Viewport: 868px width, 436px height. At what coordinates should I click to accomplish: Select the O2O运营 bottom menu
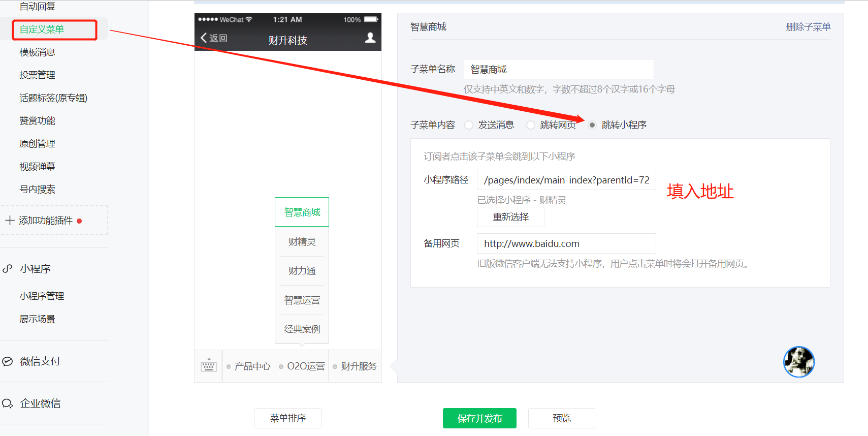point(302,366)
